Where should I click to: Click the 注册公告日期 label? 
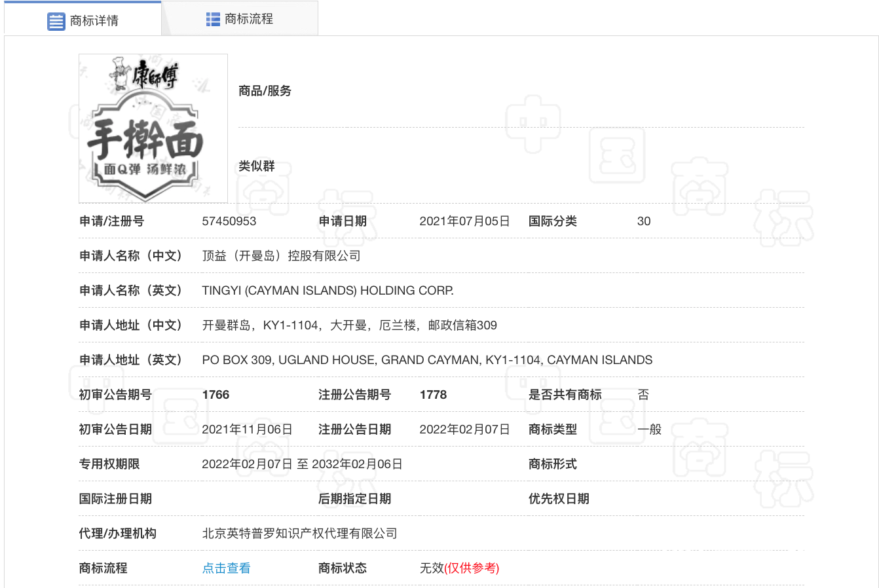(354, 430)
